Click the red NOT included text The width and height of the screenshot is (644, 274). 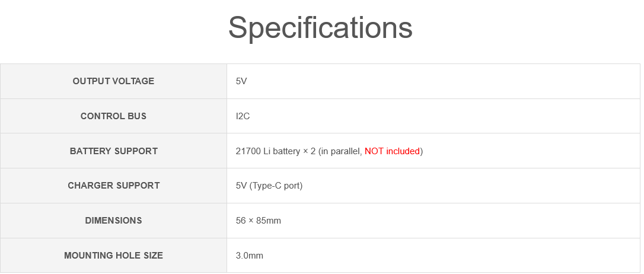(x=392, y=151)
